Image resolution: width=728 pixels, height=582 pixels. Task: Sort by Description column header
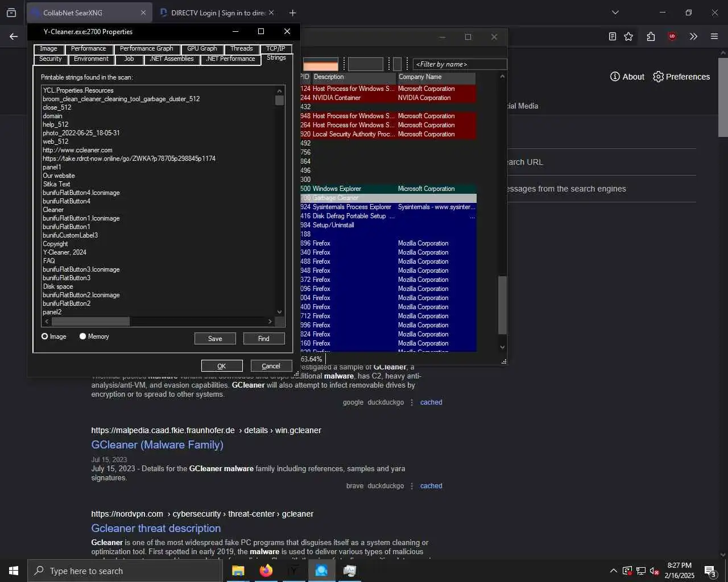coord(354,77)
